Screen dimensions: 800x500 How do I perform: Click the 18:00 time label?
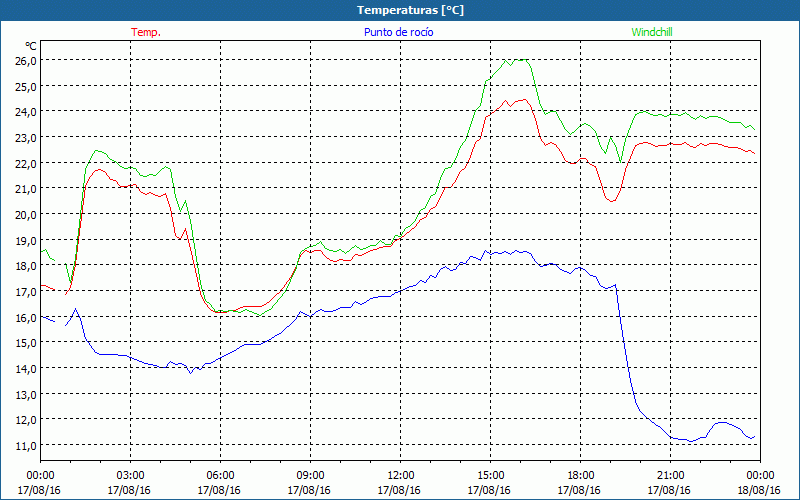[580, 476]
